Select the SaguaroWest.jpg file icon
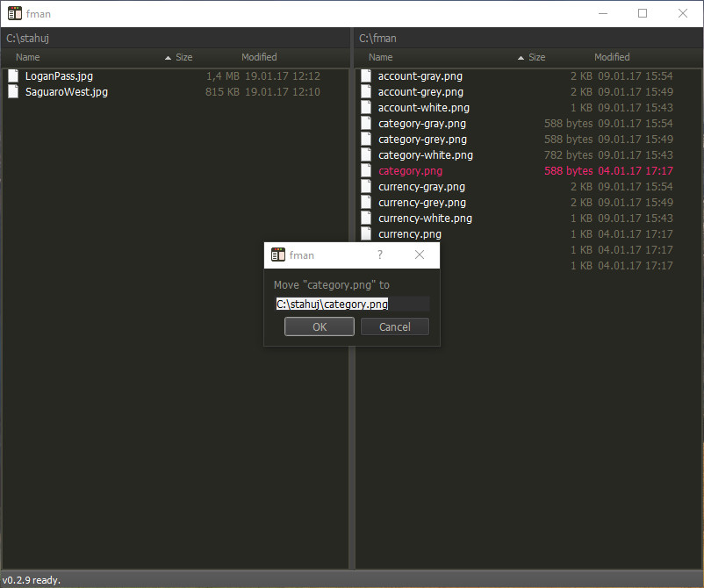This screenshot has width=704, height=588. (x=13, y=91)
